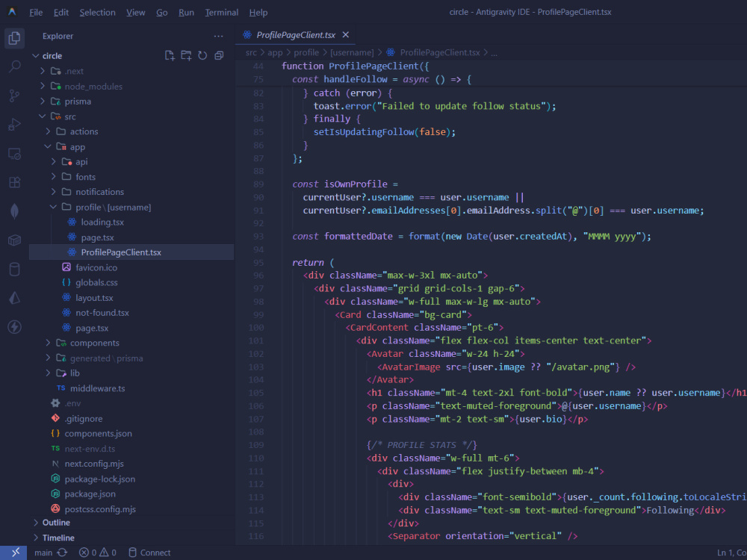Open favicon.ico file
The height and width of the screenshot is (560, 747).
pos(131,267)
